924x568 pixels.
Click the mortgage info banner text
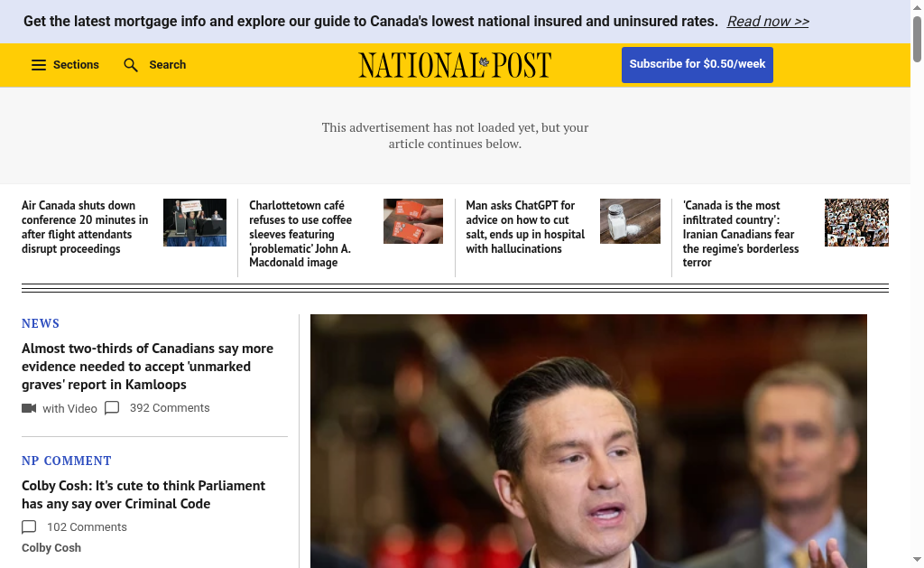point(371,22)
